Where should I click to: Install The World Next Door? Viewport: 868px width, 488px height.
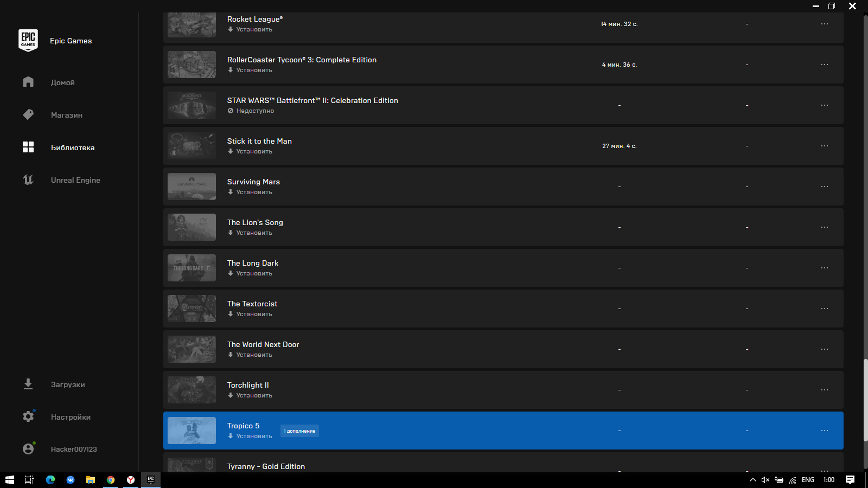point(250,355)
